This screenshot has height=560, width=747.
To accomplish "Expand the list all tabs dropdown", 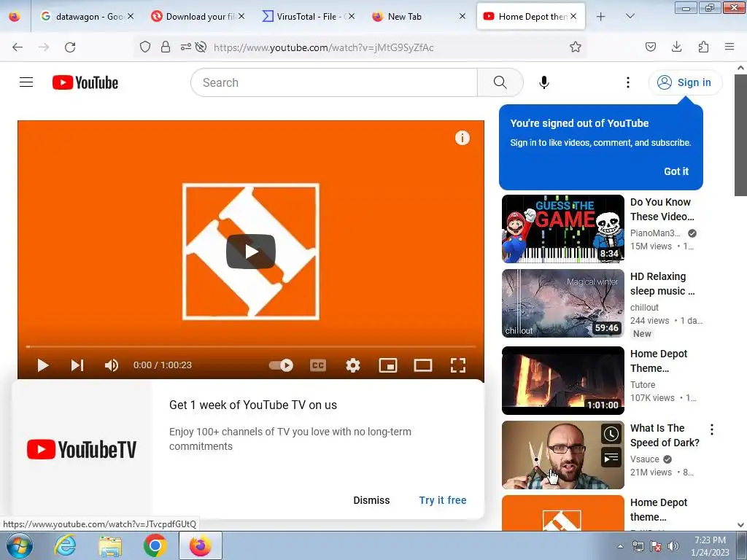I will pyautogui.click(x=630, y=16).
